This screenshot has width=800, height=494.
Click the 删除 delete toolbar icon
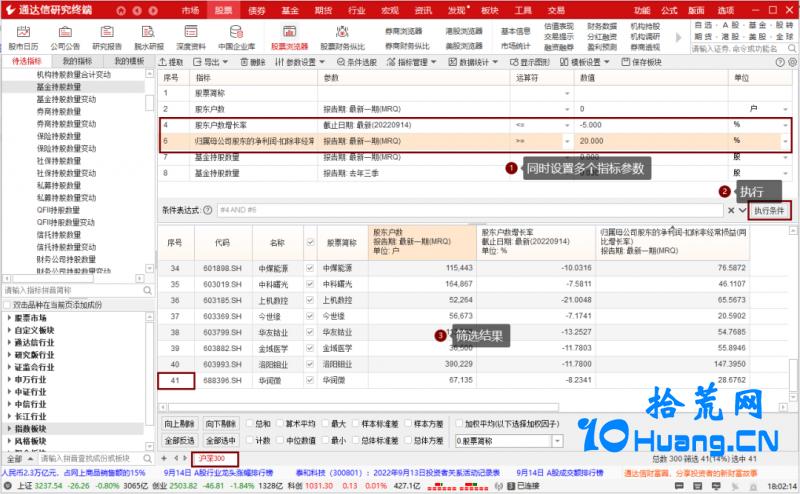click(253, 62)
